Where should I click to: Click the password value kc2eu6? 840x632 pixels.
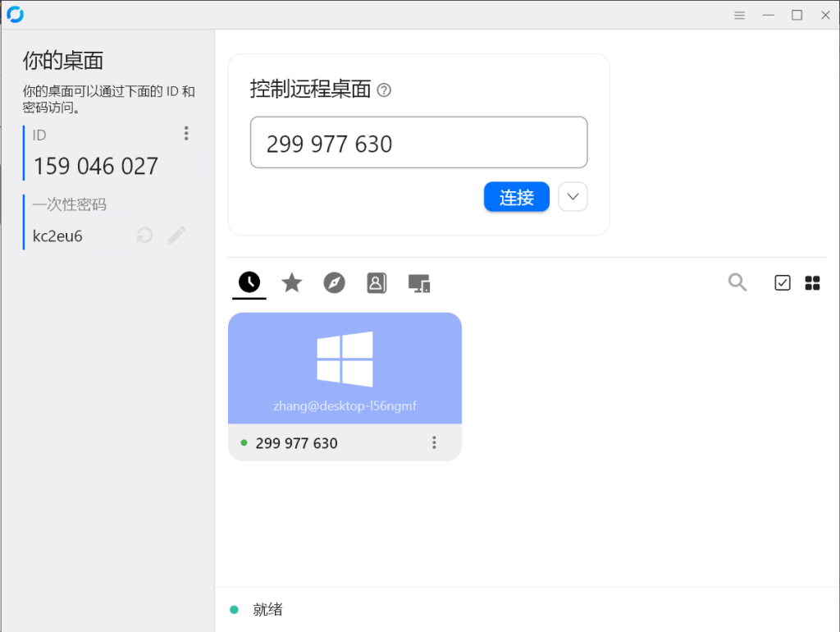coord(57,236)
